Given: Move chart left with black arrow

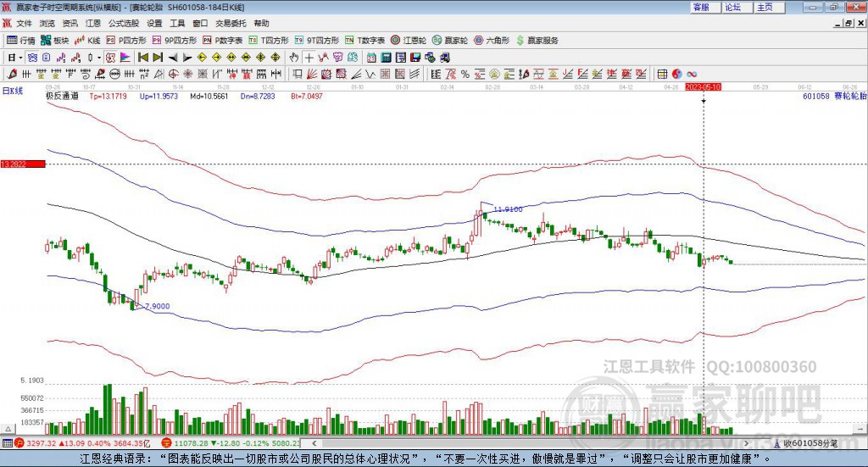Looking at the screenshot, I should click(173, 58).
